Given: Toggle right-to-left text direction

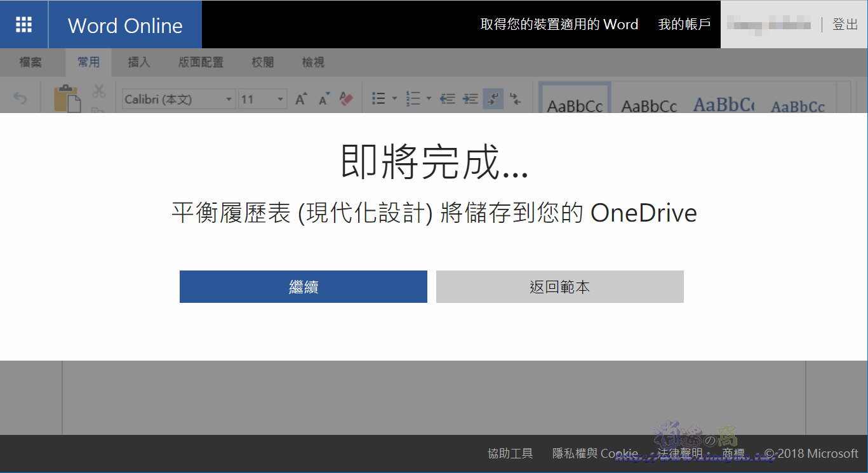Looking at the screenshot, I should click(x=515, y=98).
